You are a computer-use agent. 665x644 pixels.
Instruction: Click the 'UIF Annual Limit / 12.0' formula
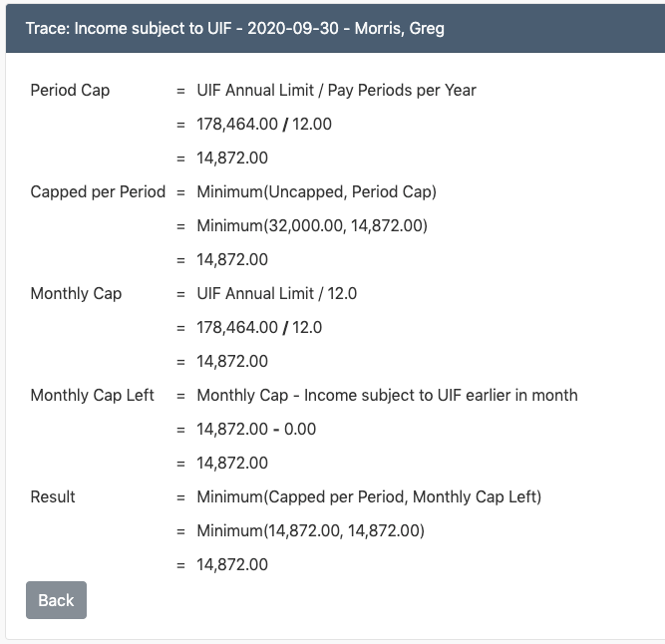tap(276, 293)
